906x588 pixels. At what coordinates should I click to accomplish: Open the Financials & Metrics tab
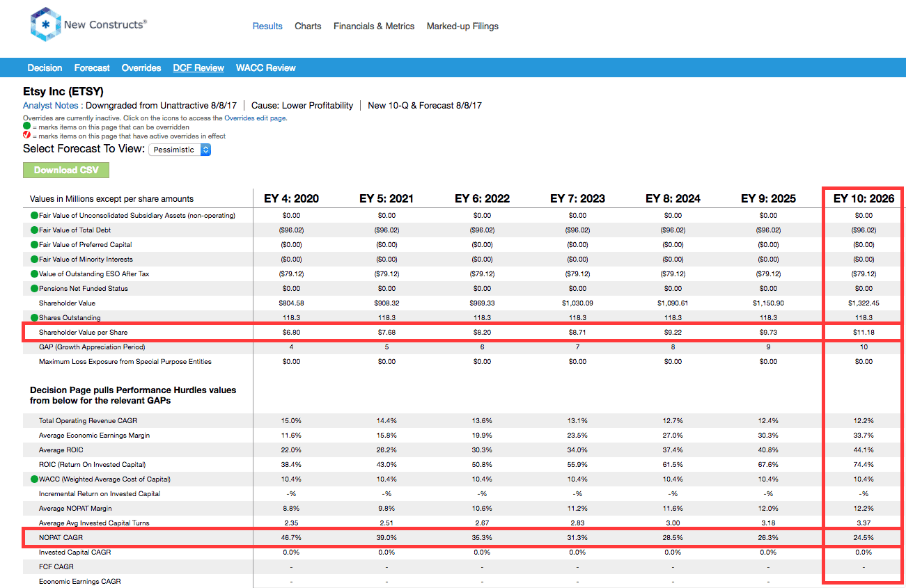click(x=374, y=26)
